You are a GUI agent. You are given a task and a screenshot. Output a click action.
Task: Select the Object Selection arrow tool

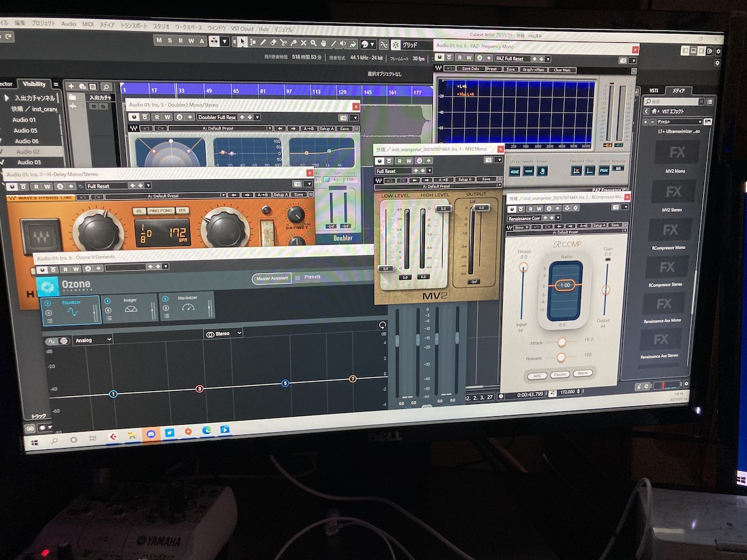(x=243, y=42)
